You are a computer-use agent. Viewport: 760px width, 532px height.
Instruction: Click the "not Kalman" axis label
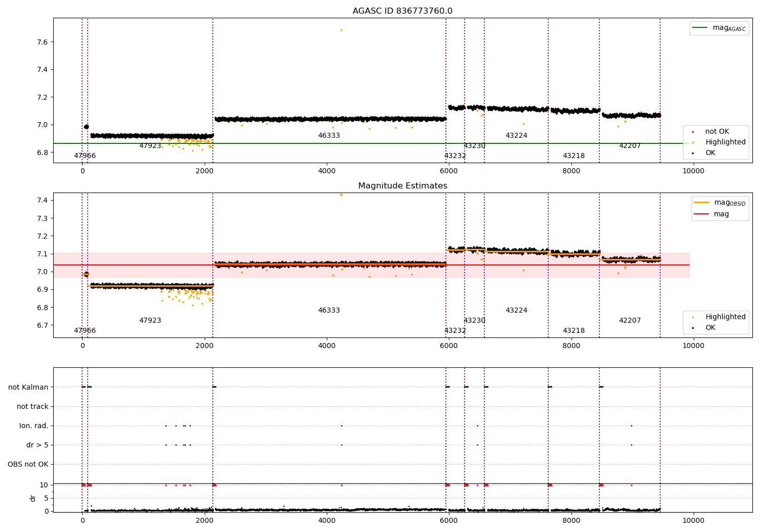click(x=28, y=387)
